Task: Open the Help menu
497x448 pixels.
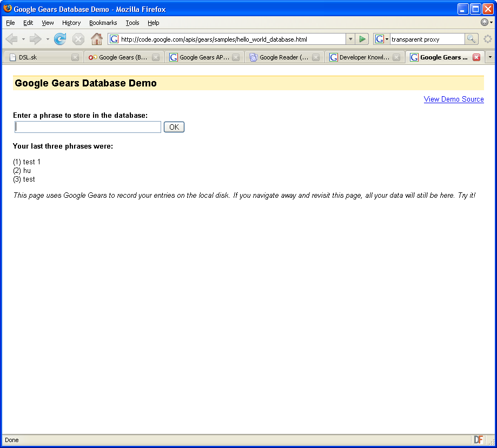Action: point(154,23)
